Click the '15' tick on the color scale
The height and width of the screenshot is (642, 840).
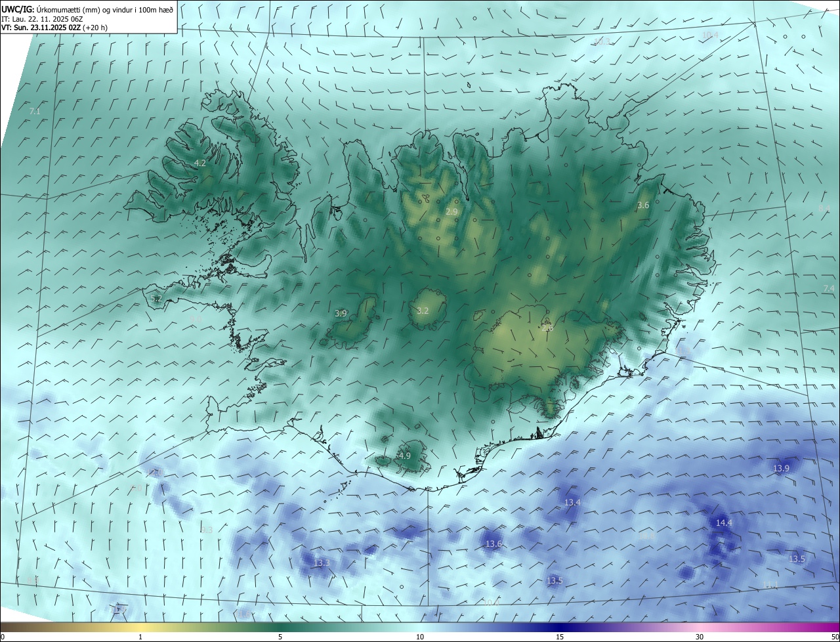[560, 637]
